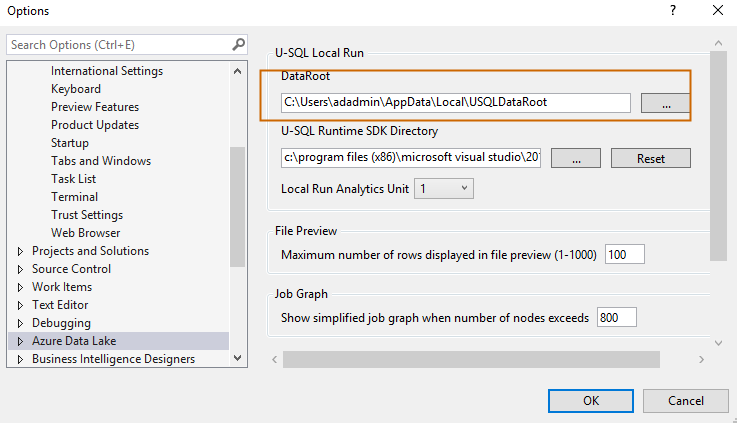Click the file preview rows field

coord(624,255)
